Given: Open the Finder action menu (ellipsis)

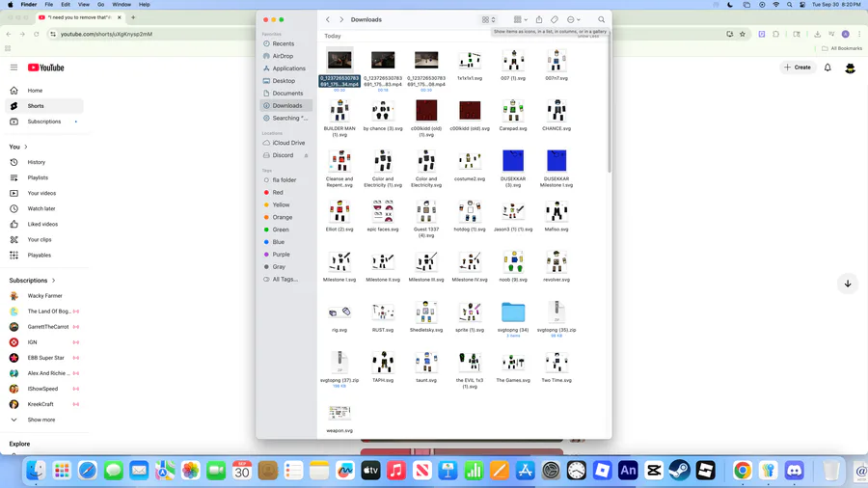Looking at the screenshot, I should 573,19.
